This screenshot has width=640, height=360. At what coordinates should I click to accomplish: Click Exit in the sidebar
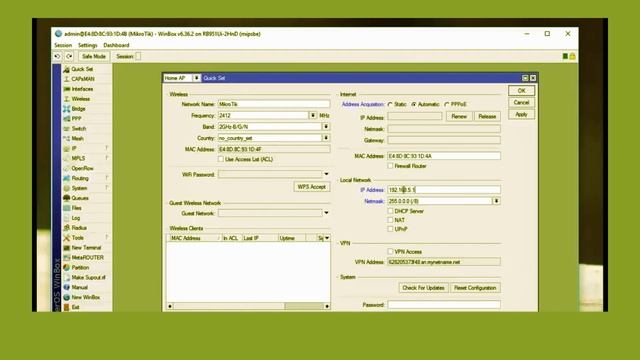[x=76, y=307]
